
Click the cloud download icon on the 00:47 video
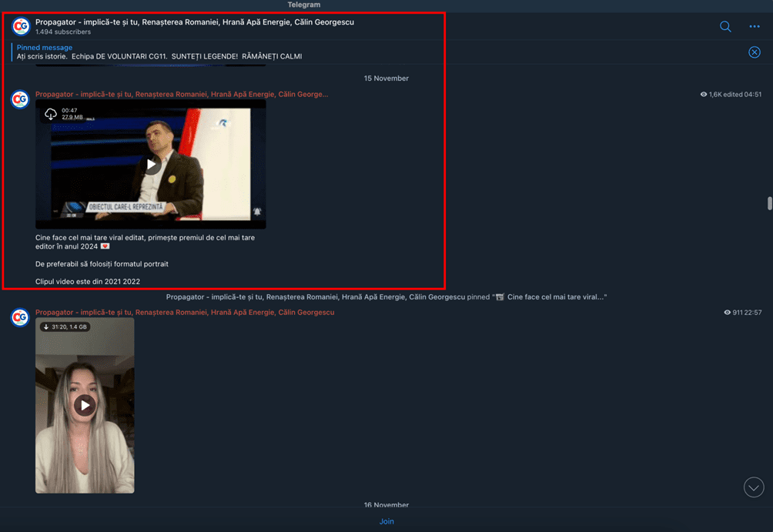tap(51, 114)
